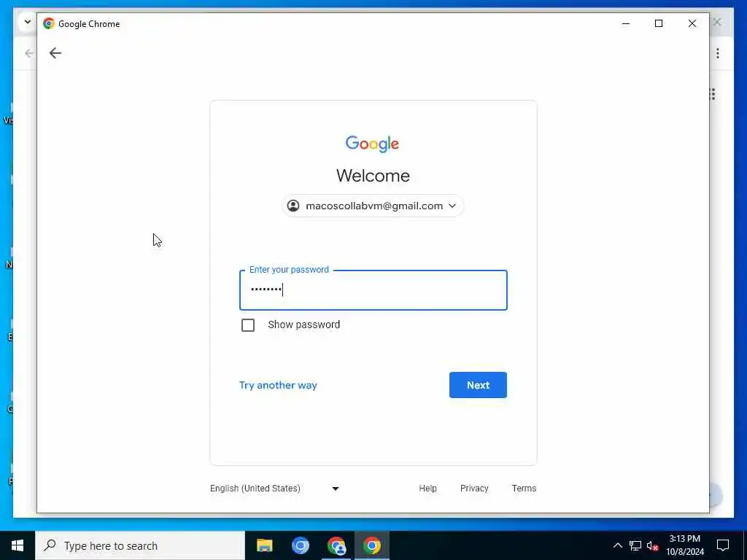Switch to the active Chrome taskbar icon
The image size is (747, 560).
tap(371, 545)
